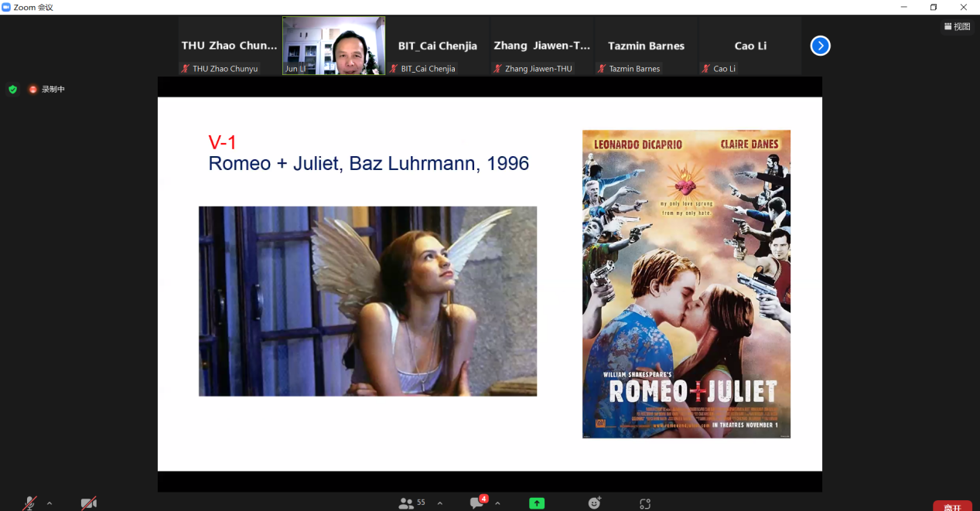
Task: Show next participants with blue arrow
Action: 820,46
